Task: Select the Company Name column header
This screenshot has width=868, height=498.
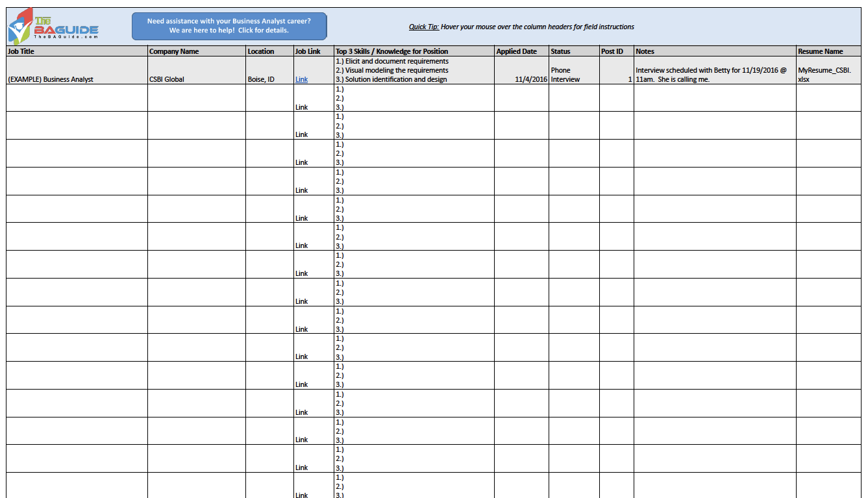Action: pos(196,51)
